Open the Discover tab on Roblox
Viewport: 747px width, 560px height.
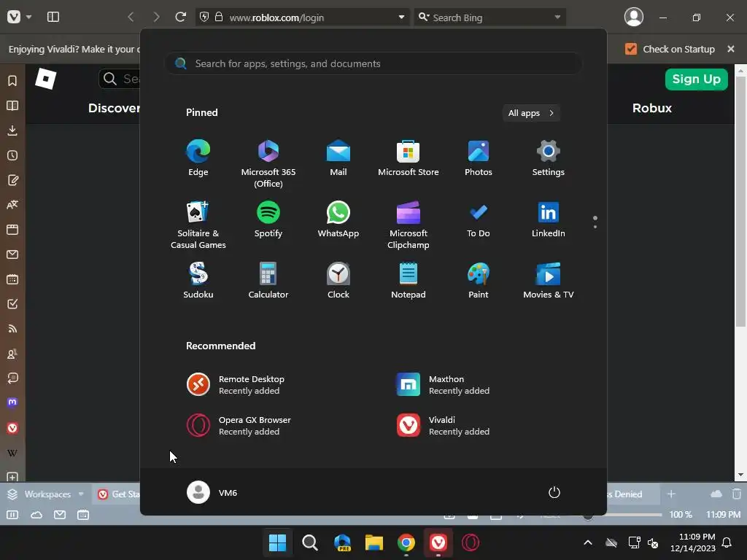click(x=114, y=108)
